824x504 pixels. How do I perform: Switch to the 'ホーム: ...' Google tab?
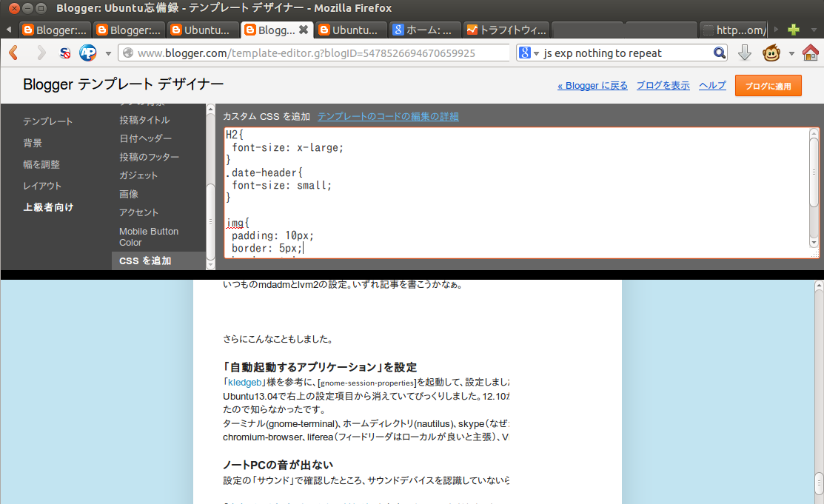425,30
